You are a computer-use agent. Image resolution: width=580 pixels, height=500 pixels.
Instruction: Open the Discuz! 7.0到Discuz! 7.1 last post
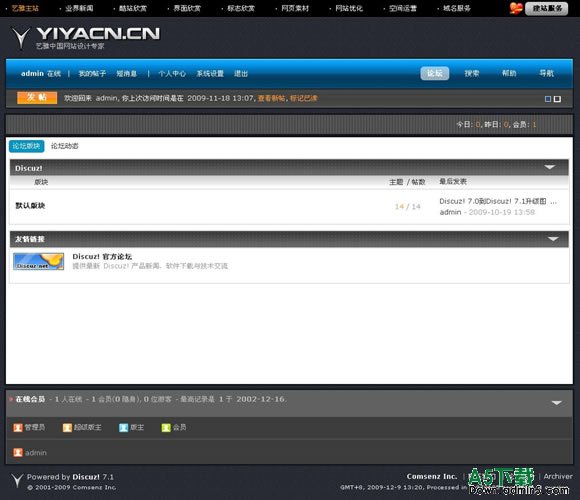[x=498, y=201]
